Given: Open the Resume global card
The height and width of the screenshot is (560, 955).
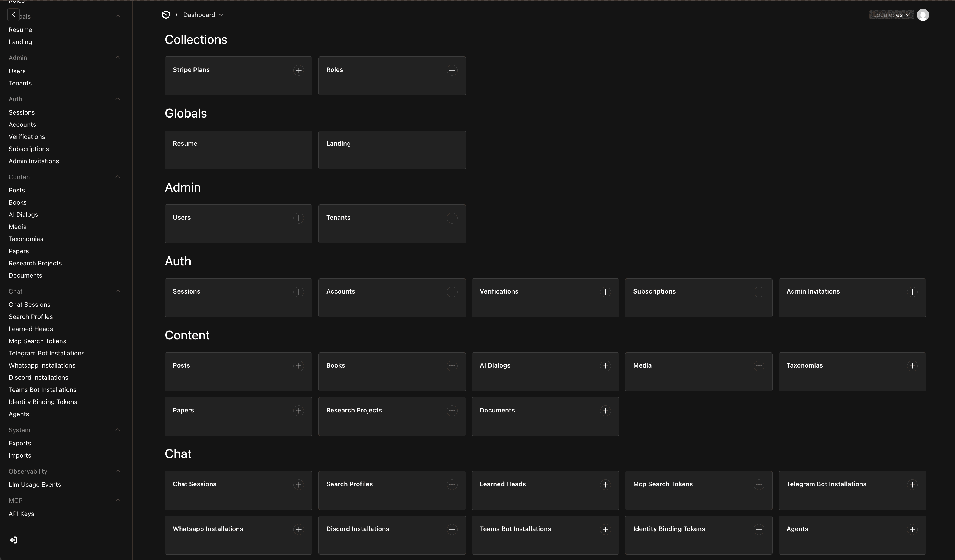Looking at the screenshot, I should (238, 150).
